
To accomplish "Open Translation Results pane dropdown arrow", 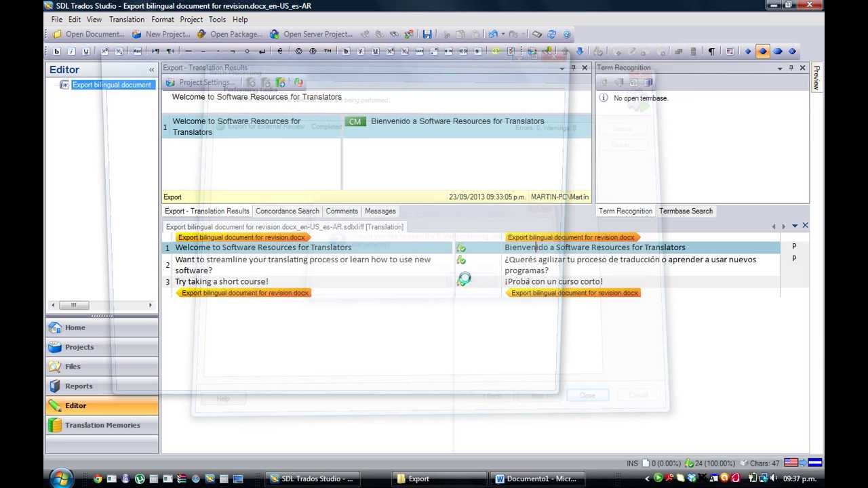I will coord(561,68).
